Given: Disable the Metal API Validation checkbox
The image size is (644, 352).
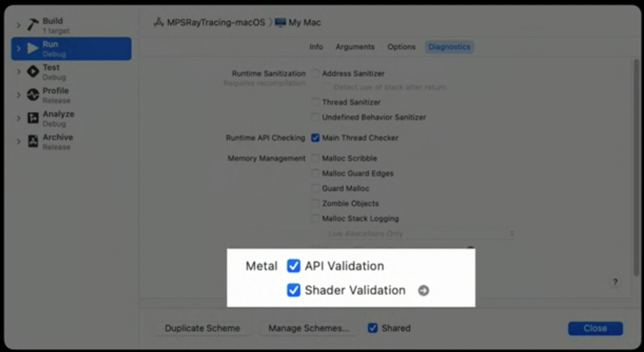Looking at the screenshot, I should 293,266.
